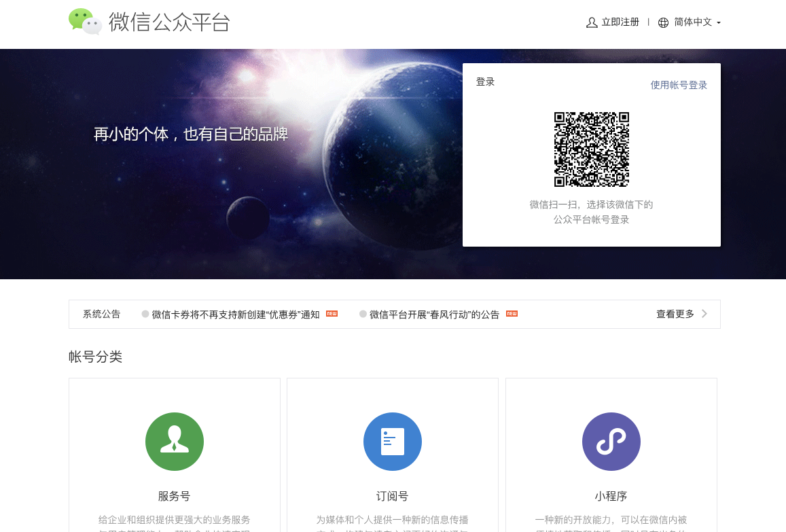
Task: Click the 登录 heading in login box
Action: click(485, 82)
